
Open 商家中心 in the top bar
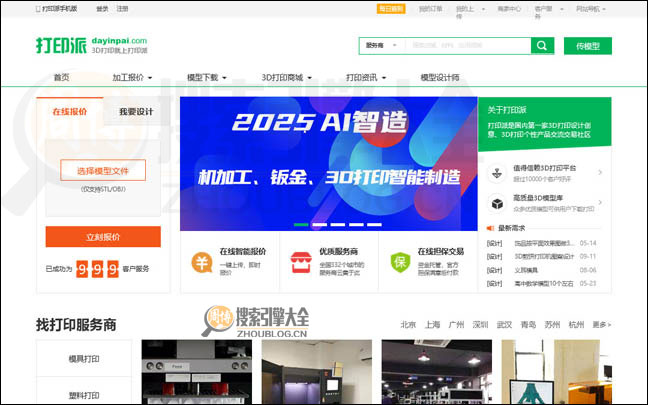point(509,9)
